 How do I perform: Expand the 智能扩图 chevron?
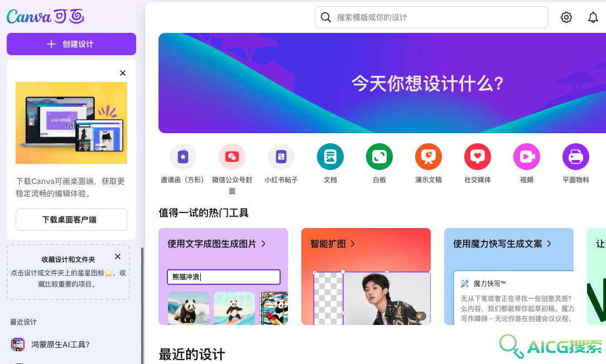353,244
